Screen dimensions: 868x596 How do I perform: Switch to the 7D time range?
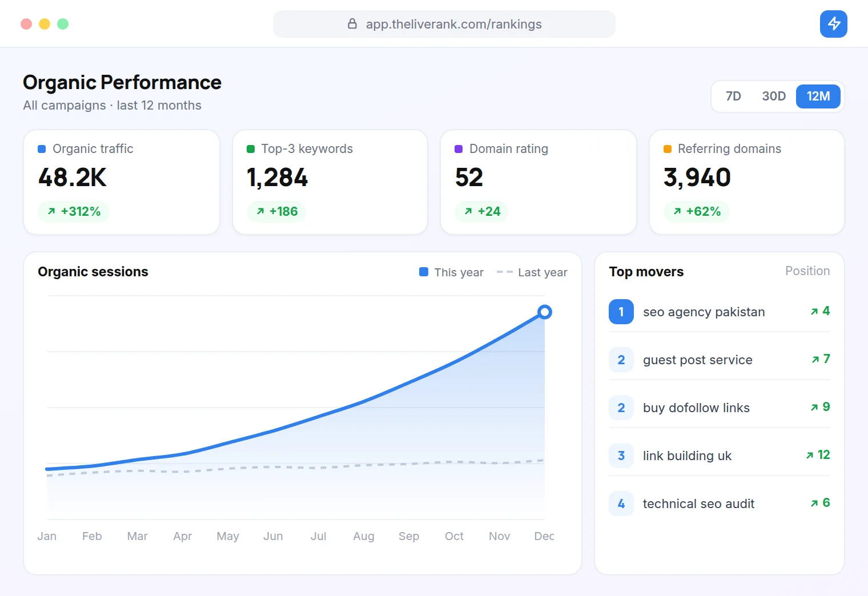(x=733, y=96)
